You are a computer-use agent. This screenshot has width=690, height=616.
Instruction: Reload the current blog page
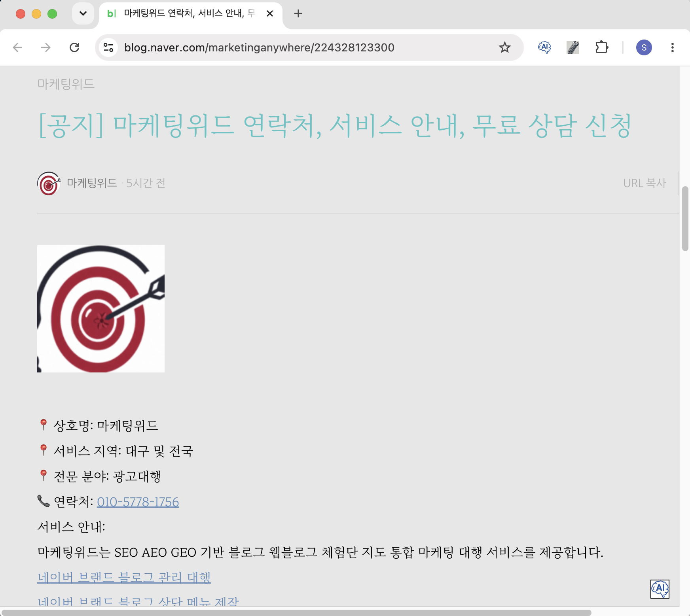[74, 48]
